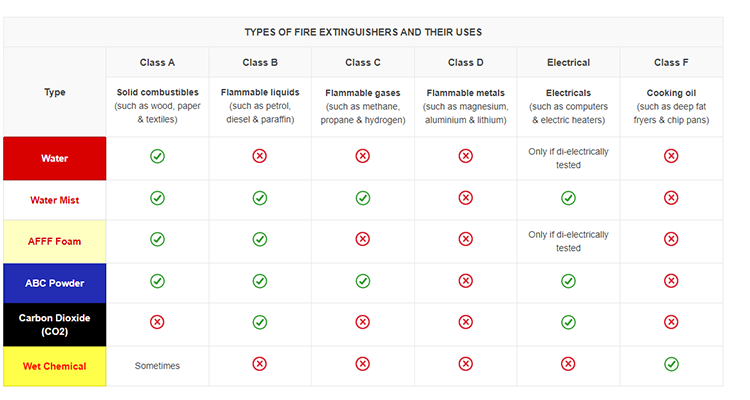750x400 pixels.
Task: Click the green check for Water Class A
Action: (157, 156)
